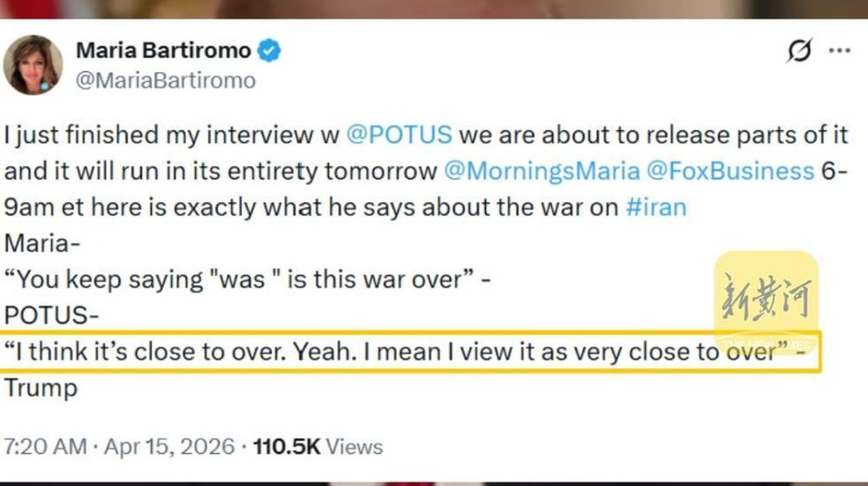The height and width of the screenshot is (486, 868).
Task: Click the "You keep saying" question line
Action: pos(252,279)
